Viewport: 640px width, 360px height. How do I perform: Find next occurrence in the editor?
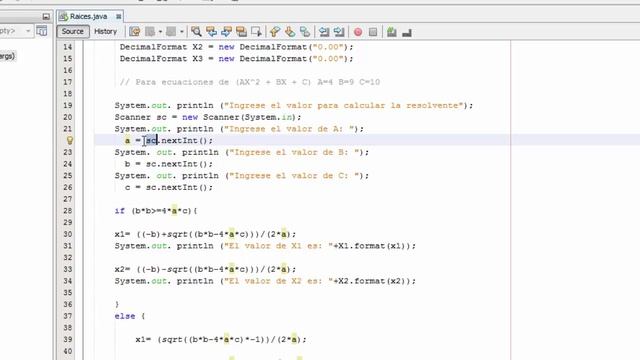point(227,31)
